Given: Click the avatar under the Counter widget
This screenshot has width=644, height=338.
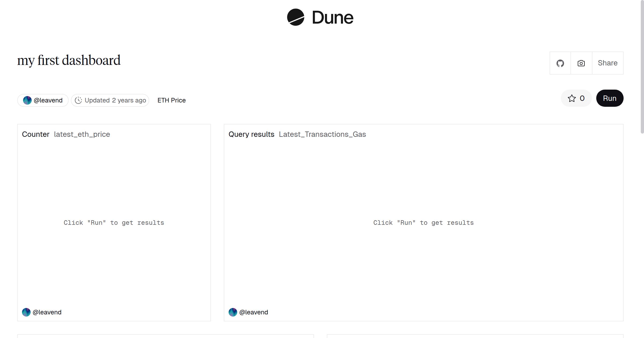Looking at the screenshot, I should click(27, 312).
